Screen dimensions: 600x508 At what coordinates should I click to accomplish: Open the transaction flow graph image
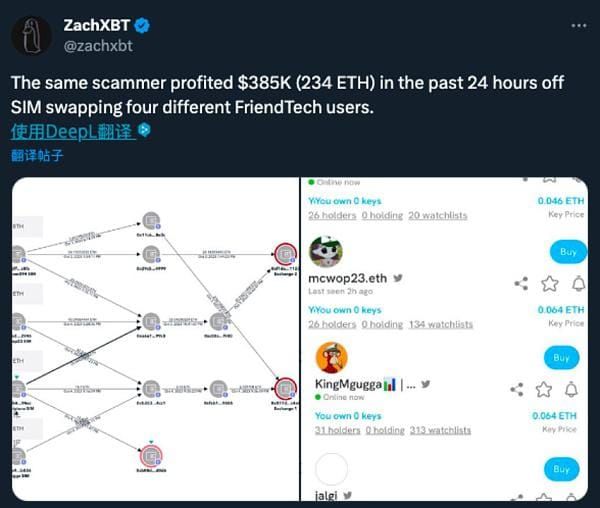(x=155, y=339)
